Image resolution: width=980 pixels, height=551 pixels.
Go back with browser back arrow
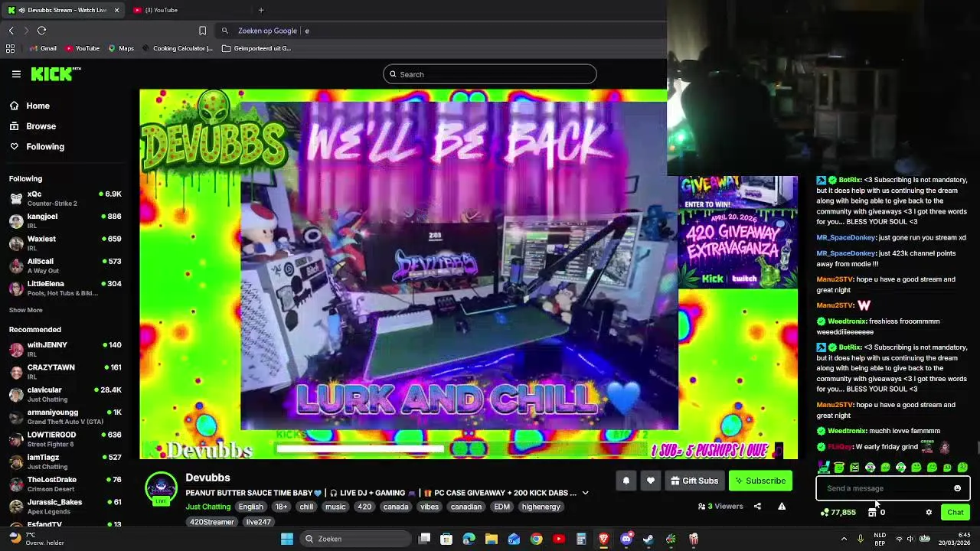pos(11,31)
